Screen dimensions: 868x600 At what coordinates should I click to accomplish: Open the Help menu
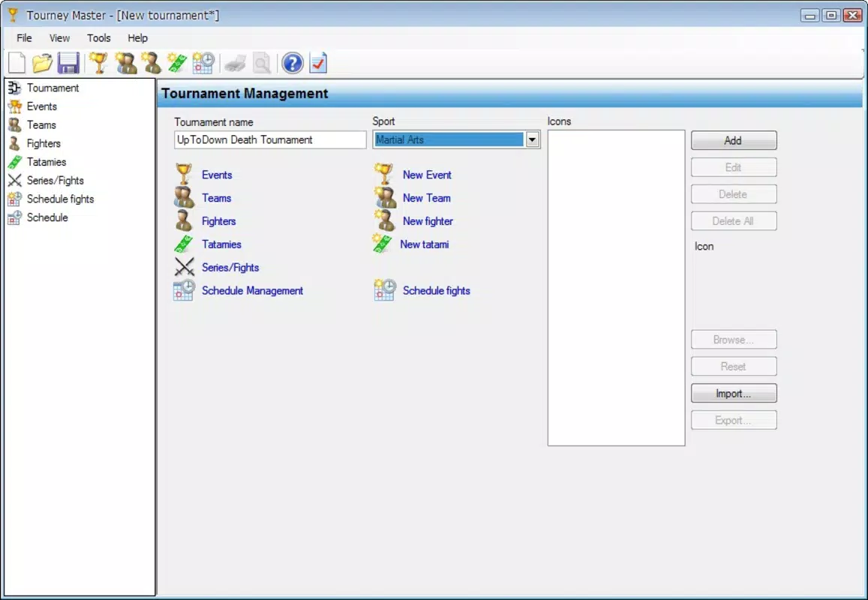point(137,38)
